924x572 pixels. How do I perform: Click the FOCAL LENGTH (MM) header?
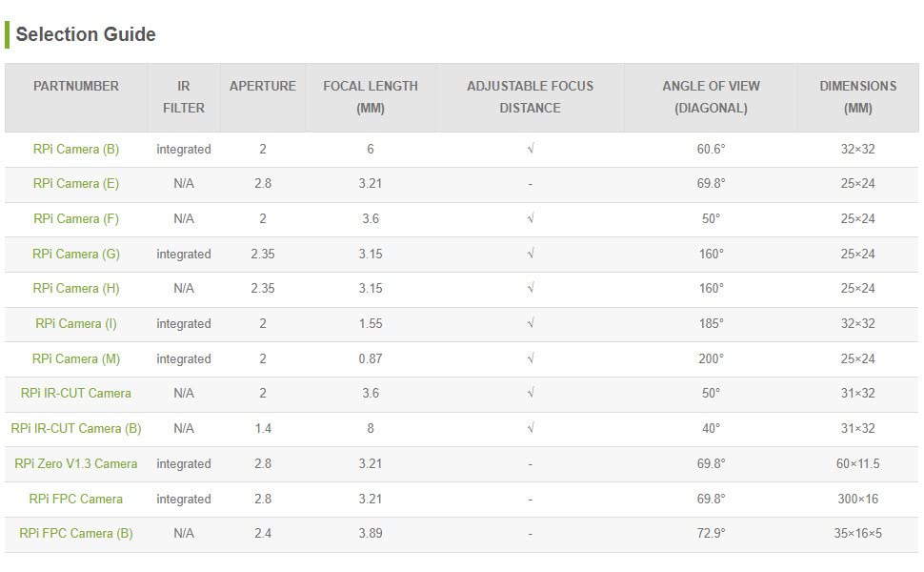[x=371, y=96]
